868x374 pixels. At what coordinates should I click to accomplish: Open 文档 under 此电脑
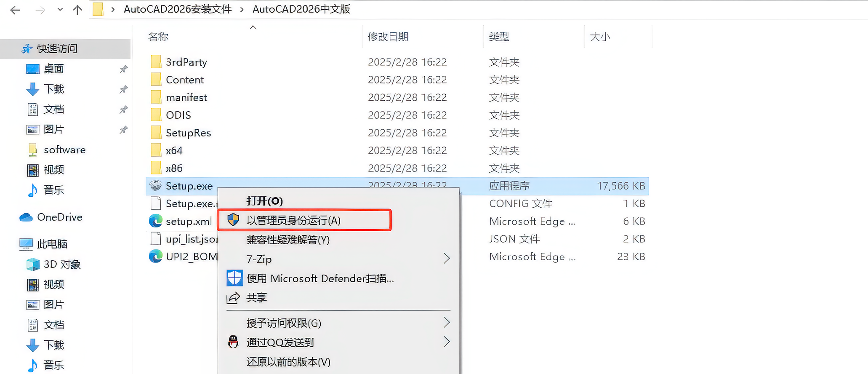tap(53, 325)
